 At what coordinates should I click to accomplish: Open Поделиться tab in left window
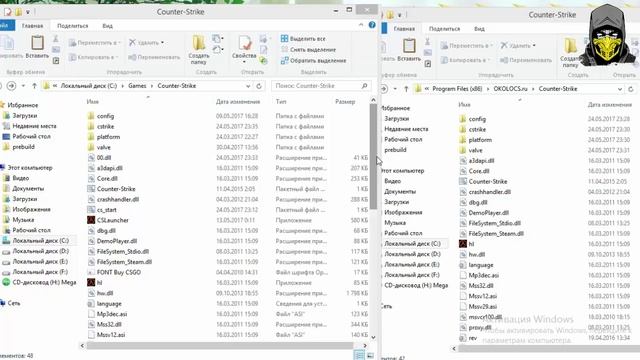(x=73, y=26)
